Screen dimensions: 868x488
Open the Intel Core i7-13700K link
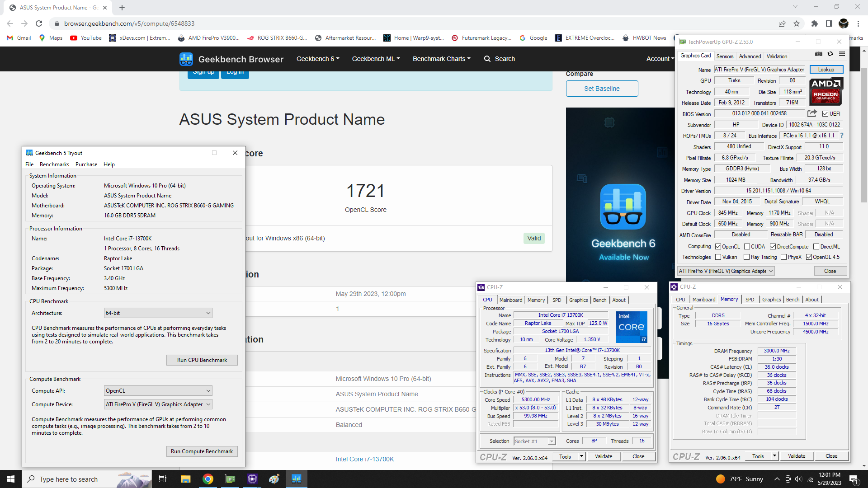[x=364, y=459]
